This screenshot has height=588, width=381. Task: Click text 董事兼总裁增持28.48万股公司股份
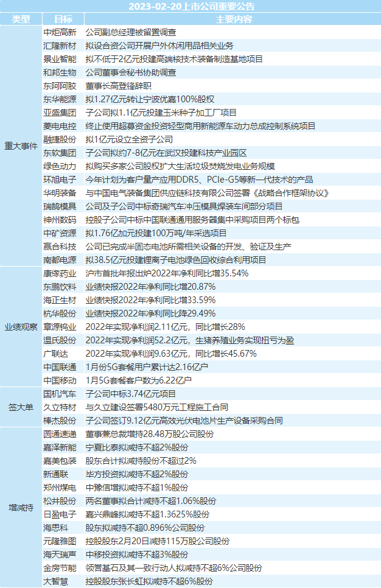[150, 434]
